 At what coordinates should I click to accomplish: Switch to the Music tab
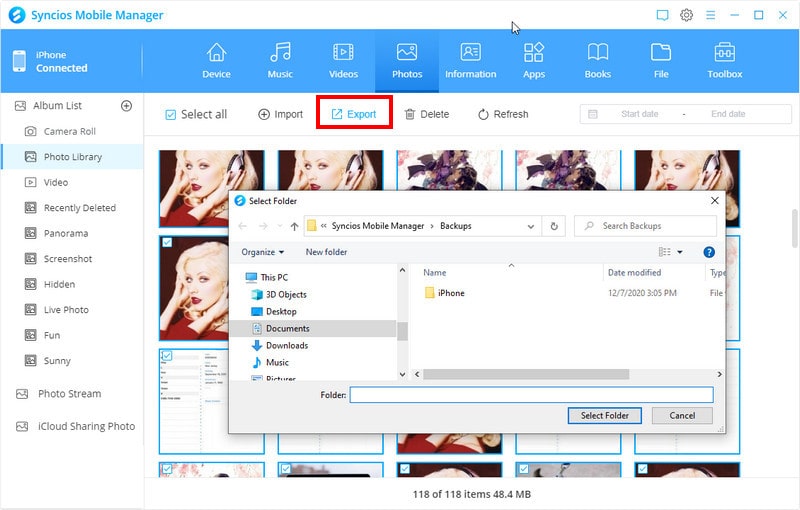[x=280, y=61]
